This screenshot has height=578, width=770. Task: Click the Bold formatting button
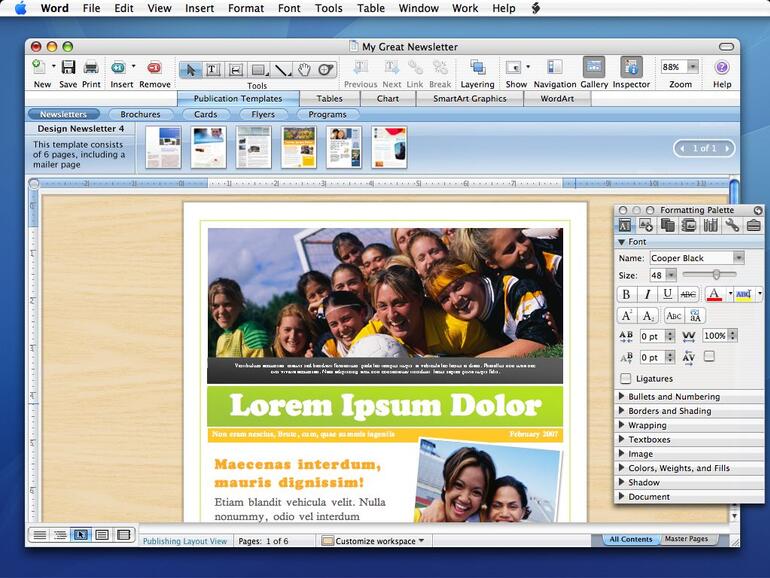tap(627, 294)
